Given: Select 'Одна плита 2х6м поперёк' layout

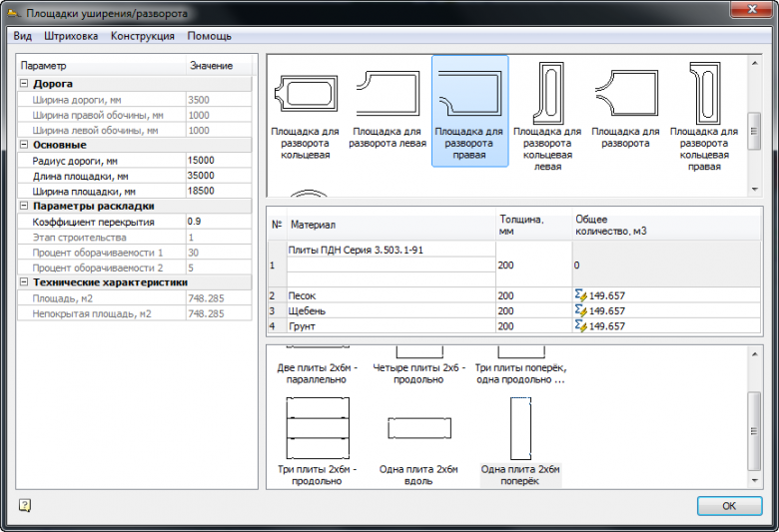Looking at the screenshot, I should 520,441.
